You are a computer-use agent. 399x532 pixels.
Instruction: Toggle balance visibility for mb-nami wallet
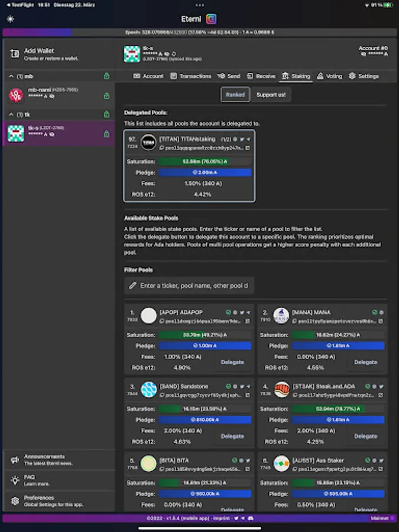click(x=52, y=96)
